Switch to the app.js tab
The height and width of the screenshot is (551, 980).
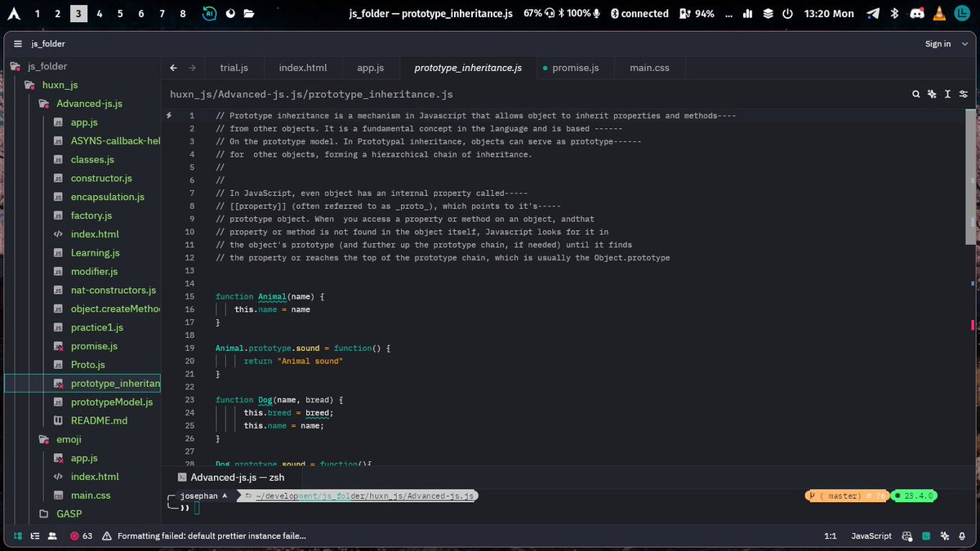click(x=370, y=68)
